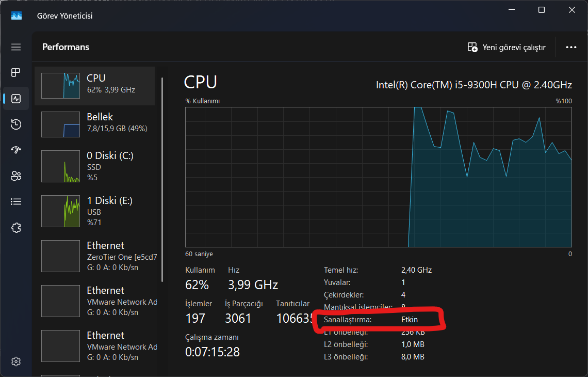Click the Task Manager app icon
The height and width of the screenshot is (377, 588).
pos(17,16)
